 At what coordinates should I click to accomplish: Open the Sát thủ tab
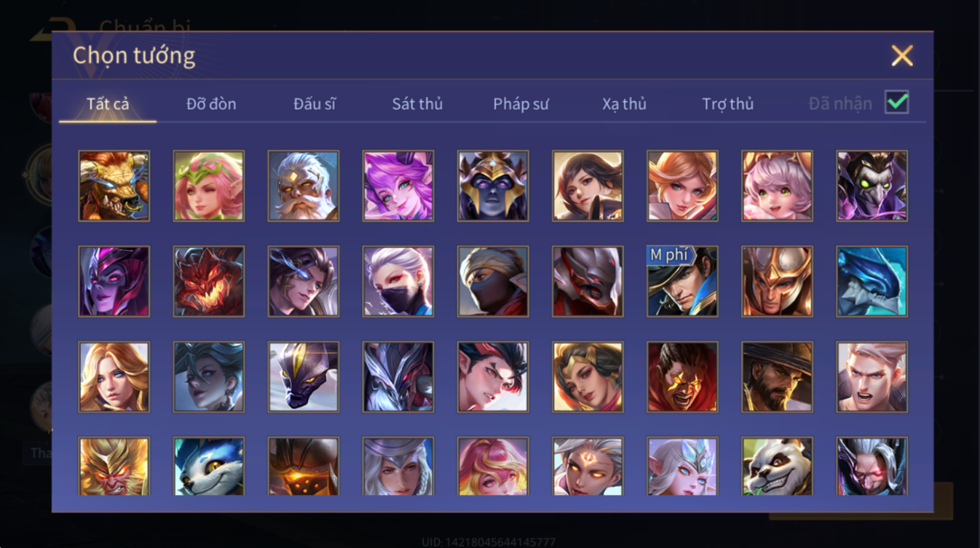(417, 104)
